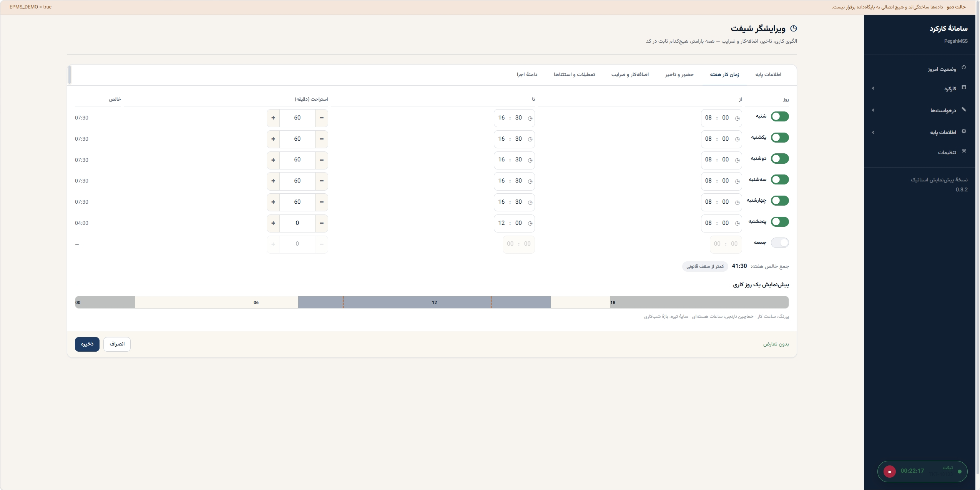This screenshot has width=980, height=490.
Task: Click the clock icon beside ویرایشگر شیفت title
Action: tap(793, 28)
